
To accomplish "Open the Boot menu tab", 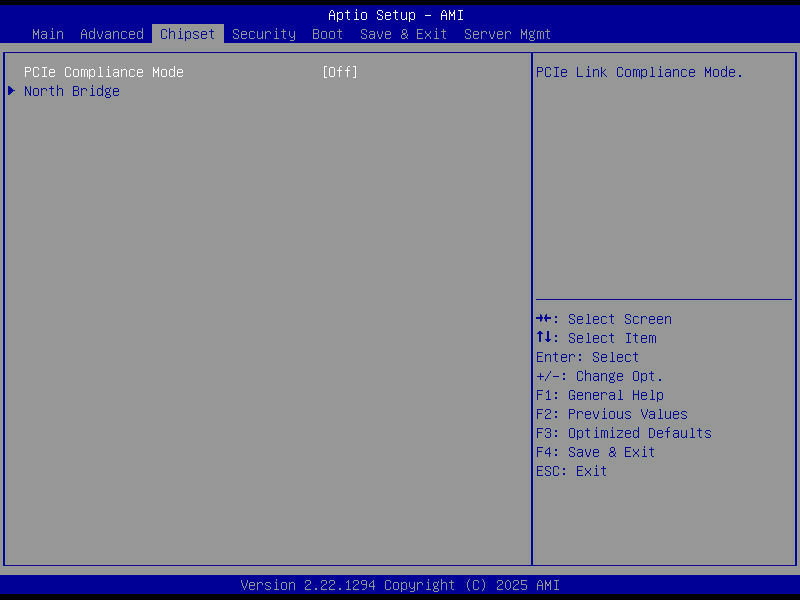I will [327, 33].
